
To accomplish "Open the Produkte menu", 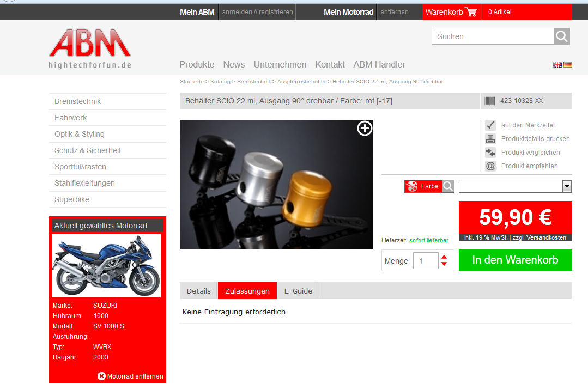I will (197, 64).
